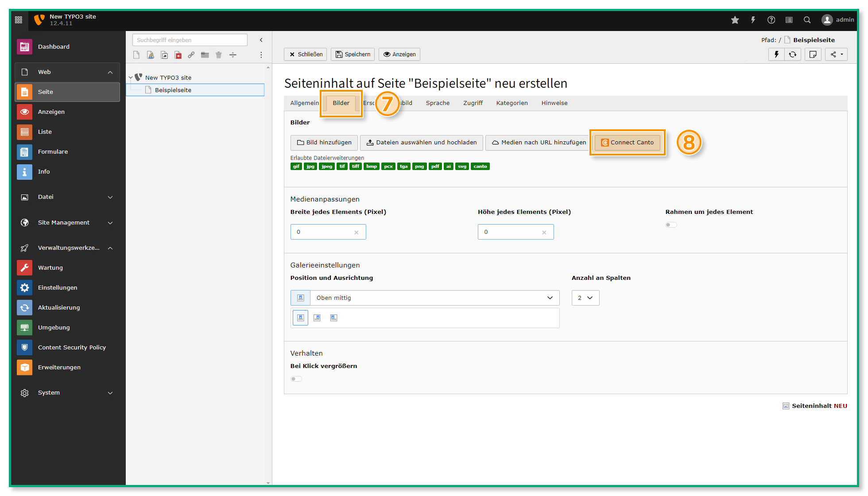The image size is (868, 496).
Task: Open Content Security Policy module
Action: 67,347
